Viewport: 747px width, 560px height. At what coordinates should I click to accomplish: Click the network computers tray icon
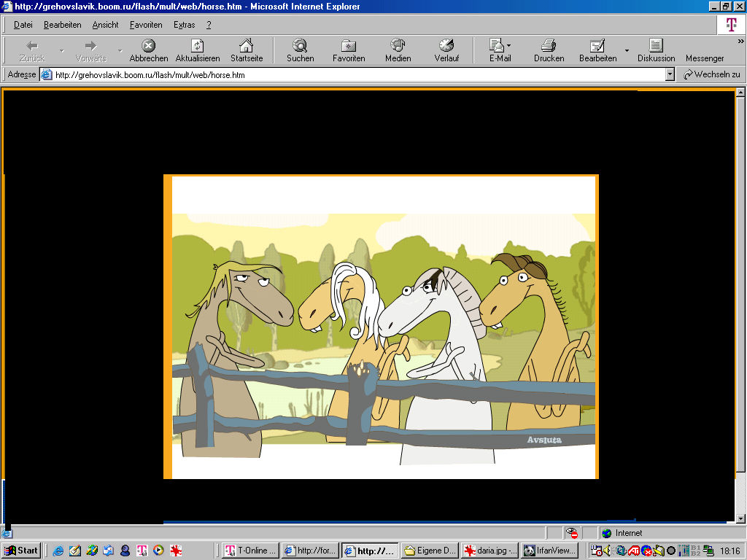pyautogui.click(x=708, y=551)
